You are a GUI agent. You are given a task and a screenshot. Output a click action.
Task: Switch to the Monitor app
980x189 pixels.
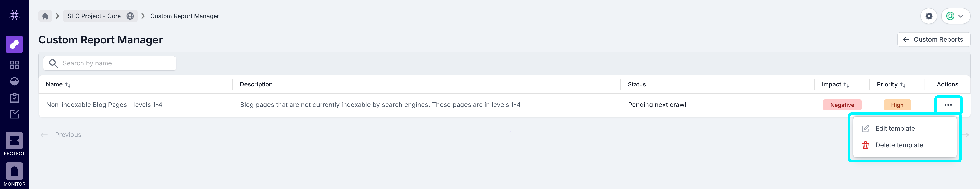click(15, 174)
